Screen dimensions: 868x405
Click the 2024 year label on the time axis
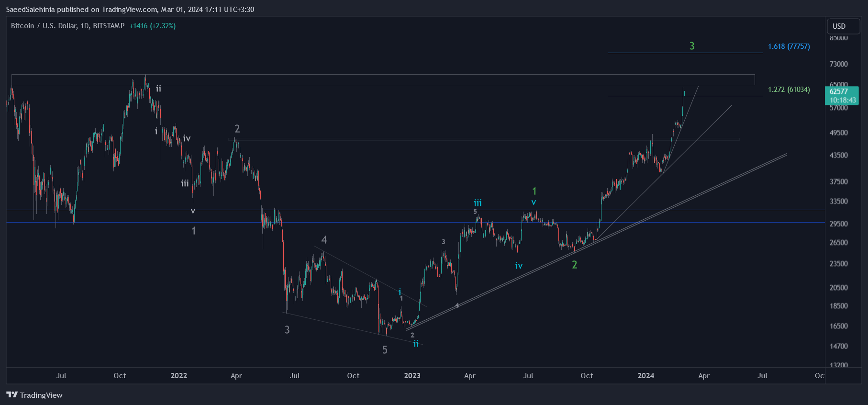645,375
